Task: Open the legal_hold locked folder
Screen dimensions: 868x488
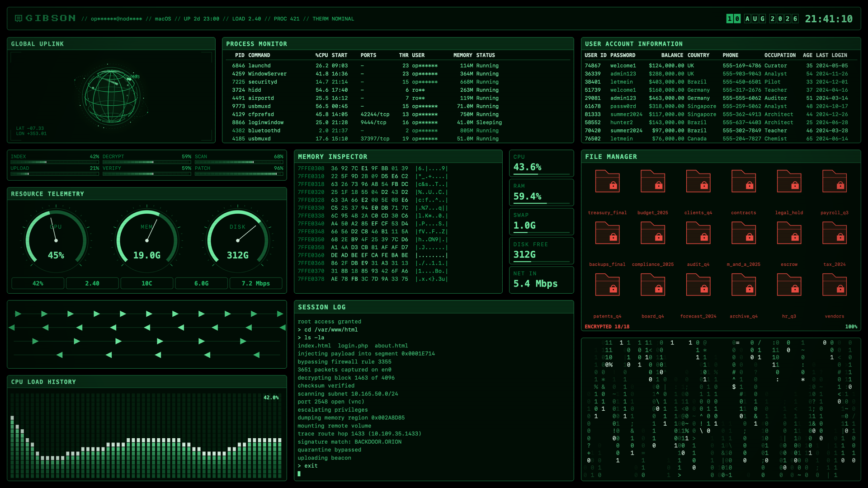Action: click(789, 182)
